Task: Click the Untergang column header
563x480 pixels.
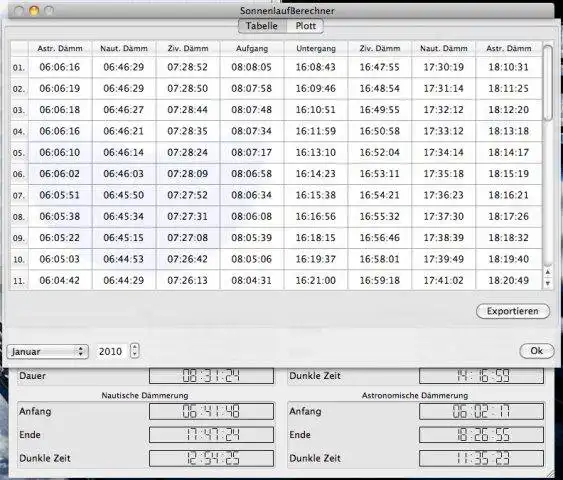Action: (x=316, y=48)
